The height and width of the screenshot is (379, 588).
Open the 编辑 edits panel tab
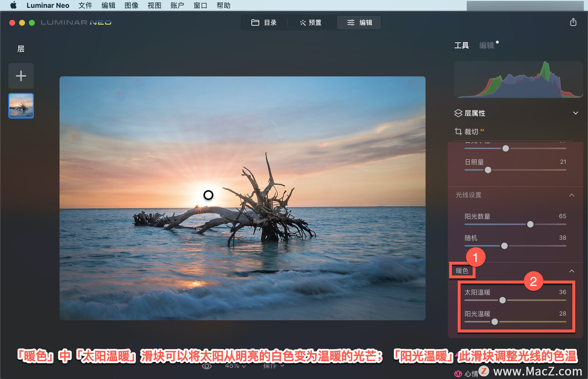pyautogui.click(x=487, y=45)
